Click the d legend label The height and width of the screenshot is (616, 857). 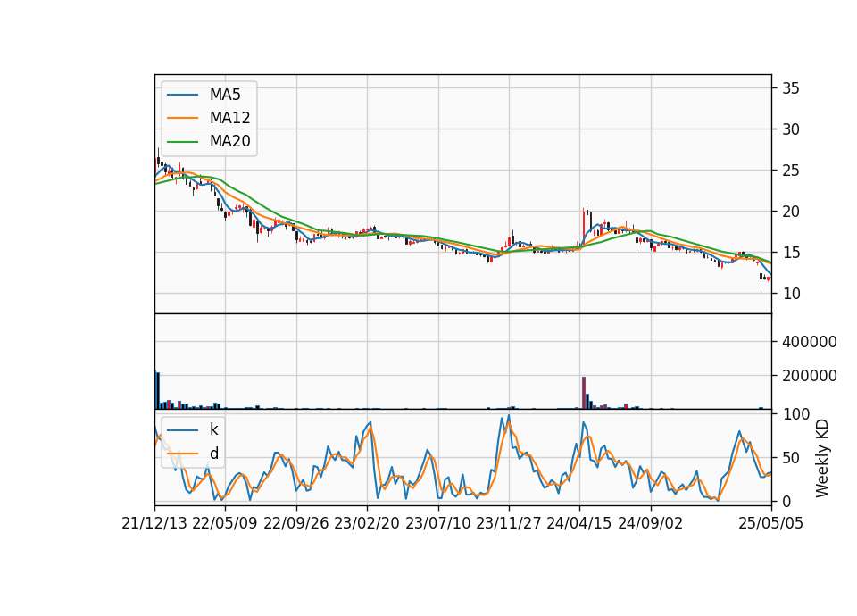click(x=213, y=454)
